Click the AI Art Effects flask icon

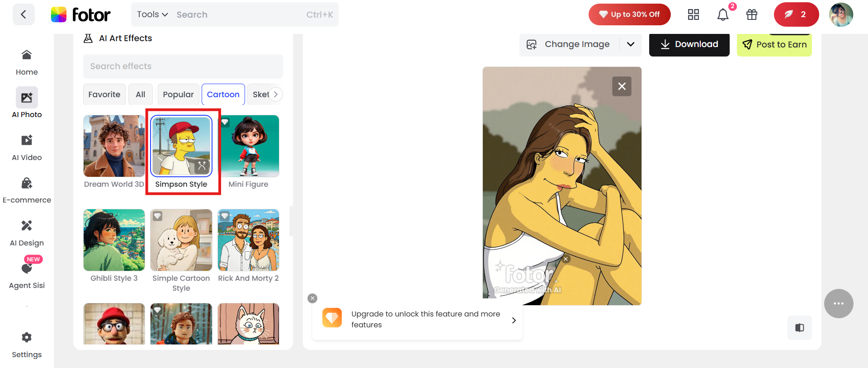pyautogui.click(x=88, y=38)
